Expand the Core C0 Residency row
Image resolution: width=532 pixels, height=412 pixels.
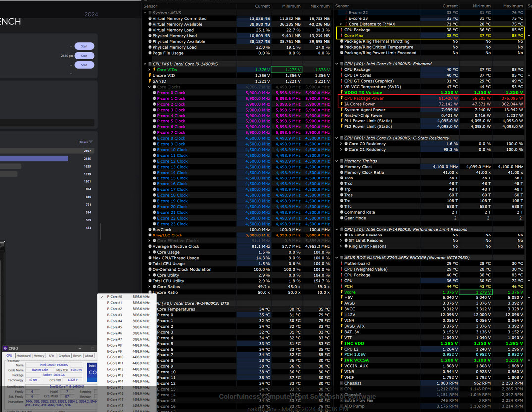[341, 144]
